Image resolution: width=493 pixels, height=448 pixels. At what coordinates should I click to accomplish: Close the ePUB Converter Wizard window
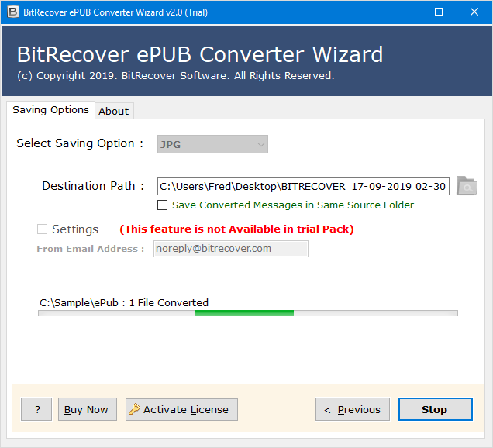pos(474,12)
